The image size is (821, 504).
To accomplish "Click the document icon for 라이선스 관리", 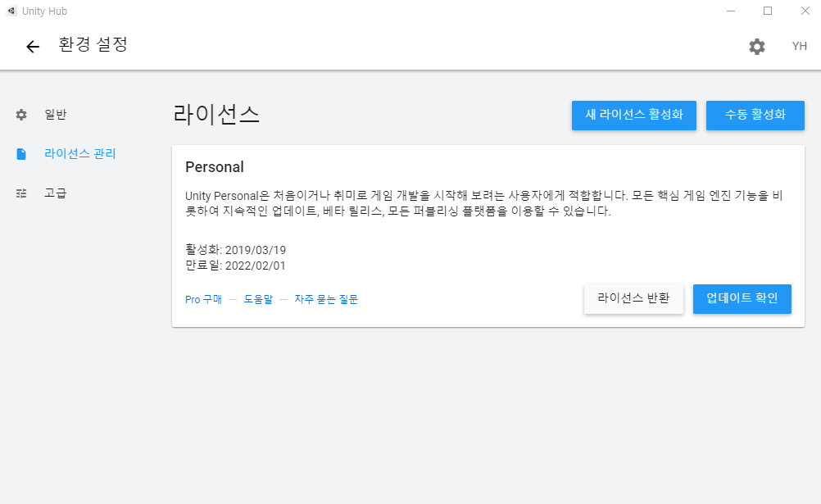I will click(x=21, y=154).
